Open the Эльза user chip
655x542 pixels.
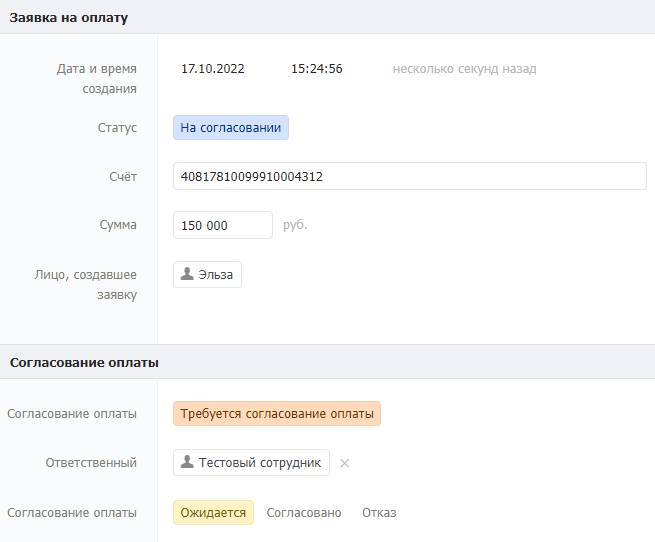(x=207, y=275)
